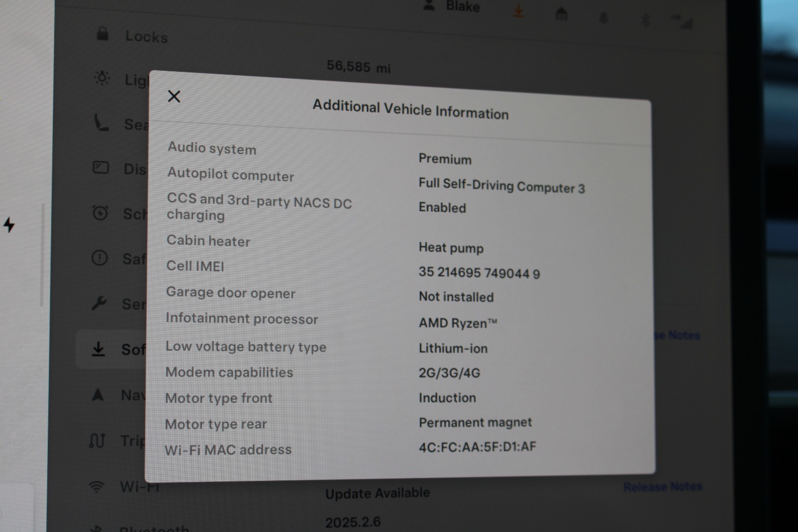Open Release Notes link beside Update Available

663,487
